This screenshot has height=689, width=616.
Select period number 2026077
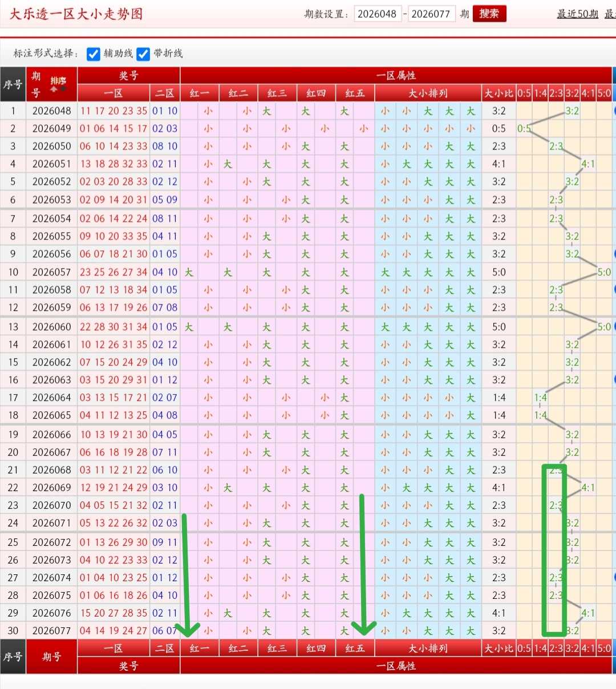tap(51, 631)
